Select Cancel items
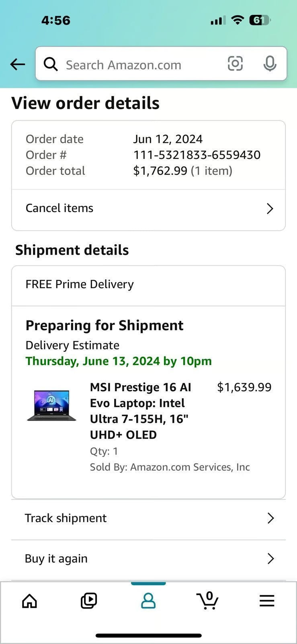Viewport: 297px width, 644px height. point(59,208)
